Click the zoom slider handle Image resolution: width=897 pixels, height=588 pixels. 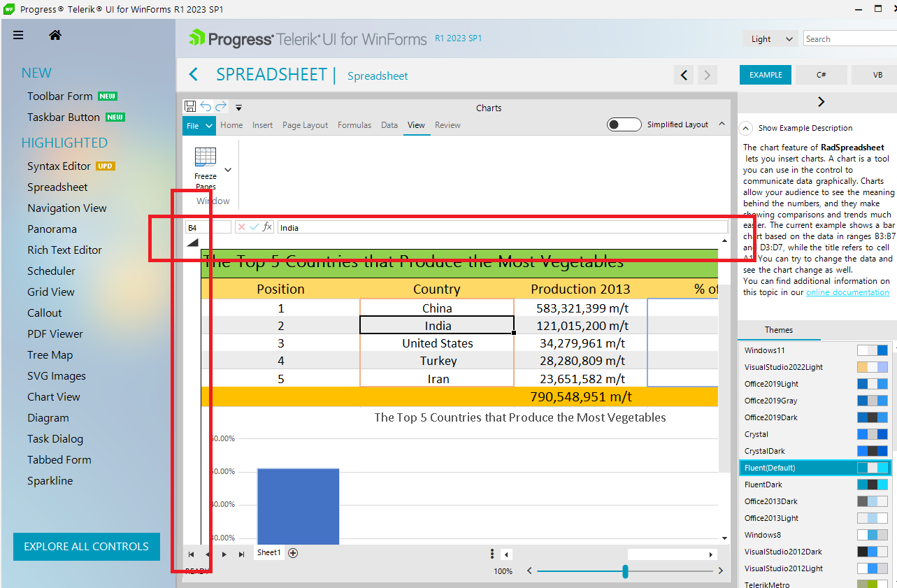(625, 571)
